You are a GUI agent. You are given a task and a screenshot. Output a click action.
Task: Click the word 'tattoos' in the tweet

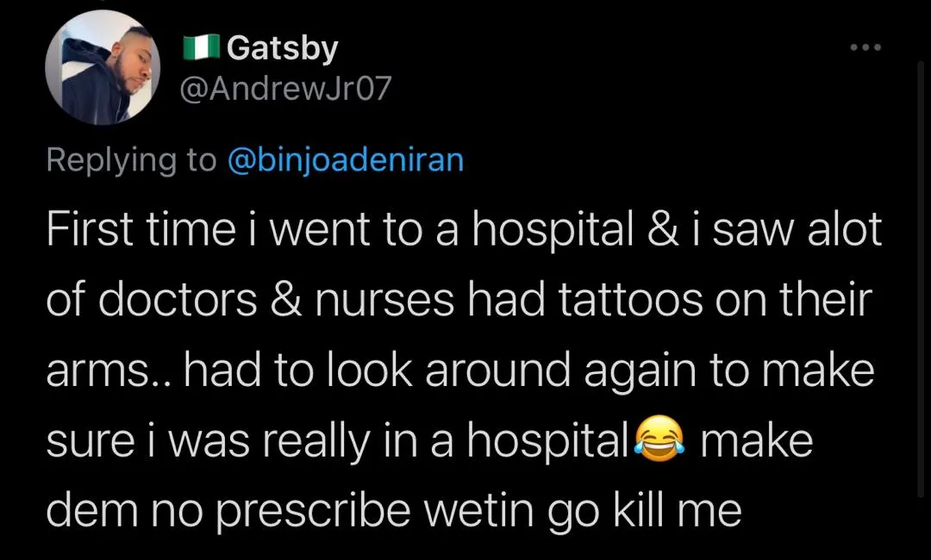point(630,300)
